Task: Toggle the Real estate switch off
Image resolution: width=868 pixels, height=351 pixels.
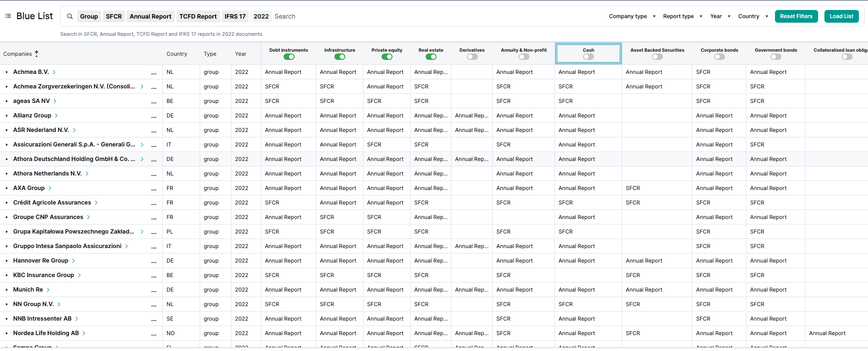Action: click(431, 57)
